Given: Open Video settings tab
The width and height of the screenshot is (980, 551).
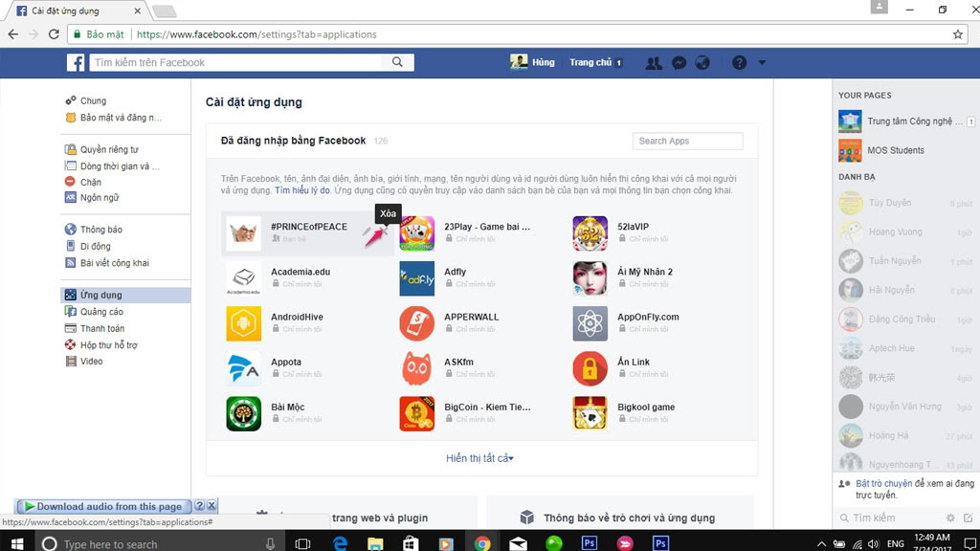Looking at the screenshot, I should point(91,361).
